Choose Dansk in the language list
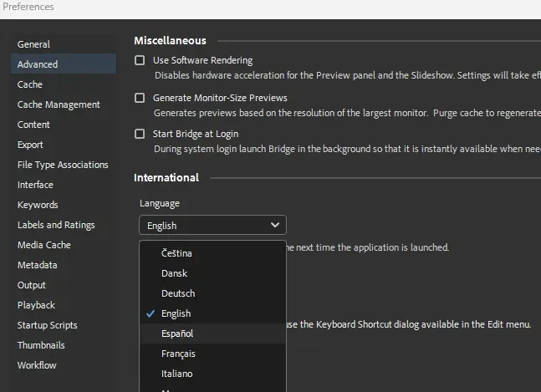Viewport: 541px width, 392px height. (x=212, y=273)
